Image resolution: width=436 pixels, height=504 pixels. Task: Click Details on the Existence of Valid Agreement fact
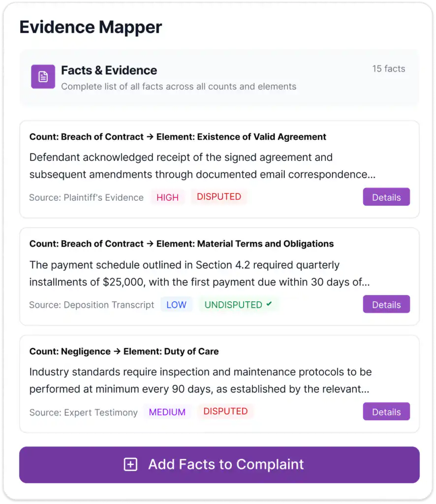(x=386, y=197)
